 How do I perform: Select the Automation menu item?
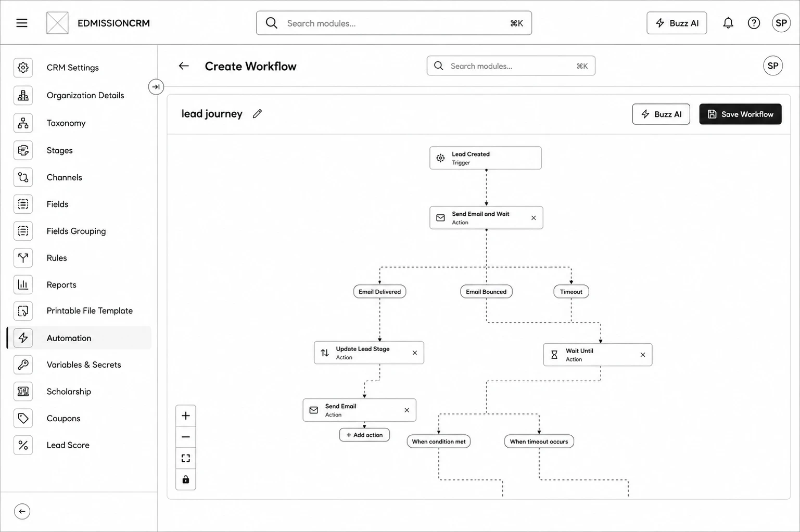coord(79,338)
